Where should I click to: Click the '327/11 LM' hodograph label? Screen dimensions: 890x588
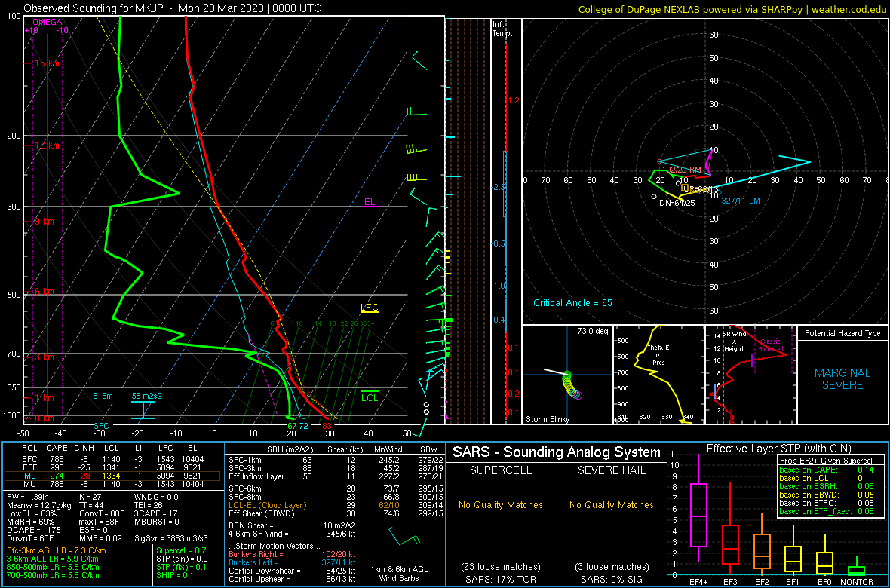pos(740,201)
